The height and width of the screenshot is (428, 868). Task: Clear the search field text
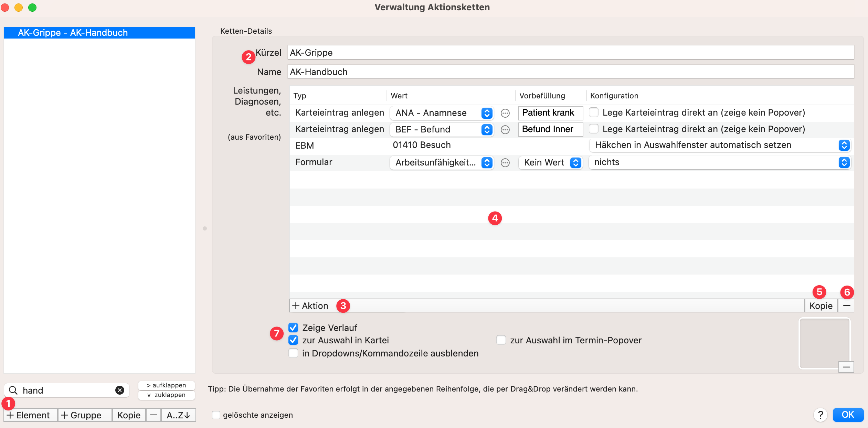click(x=119, y=390)
